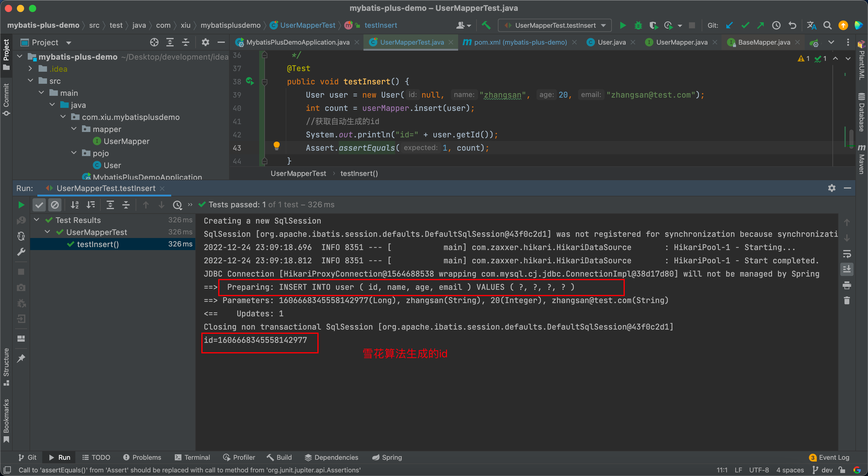Viewport: 868px width, 476px height.
Task: Update project via Git blue arrow
Action: click(x=729, y=25)
